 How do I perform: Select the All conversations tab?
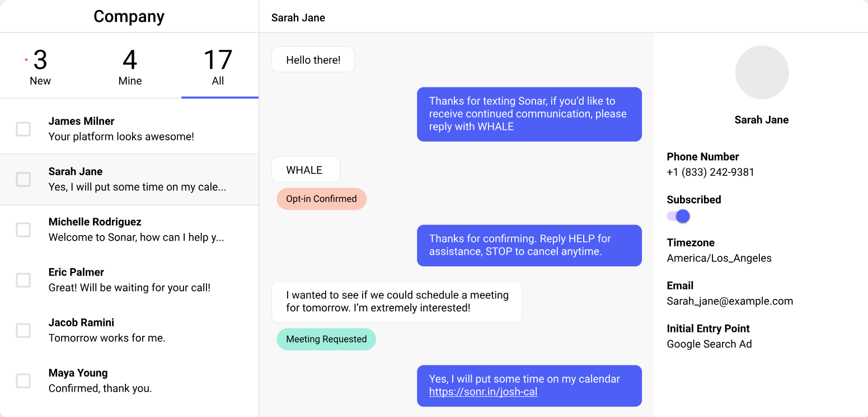click(x=218, y=67)
